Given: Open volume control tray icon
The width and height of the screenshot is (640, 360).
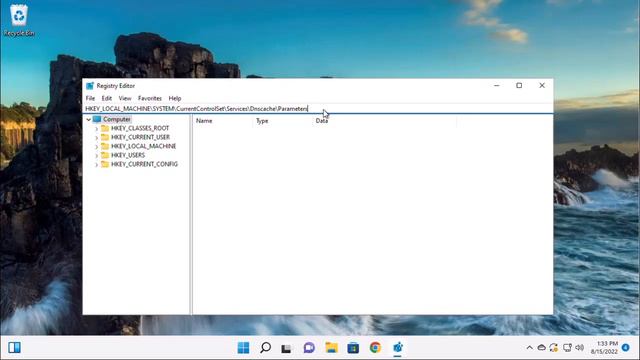Looking at the screenshot, I should [x=579, y=348].
